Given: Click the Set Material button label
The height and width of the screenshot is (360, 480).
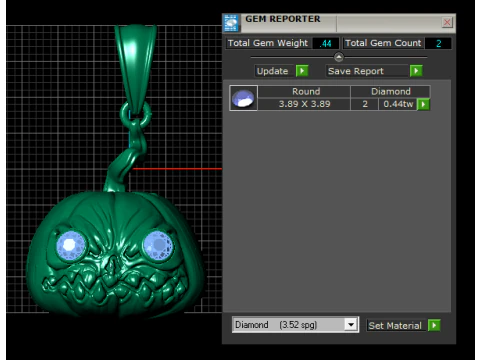Looking at the screenshot, I should click(395, 325).
